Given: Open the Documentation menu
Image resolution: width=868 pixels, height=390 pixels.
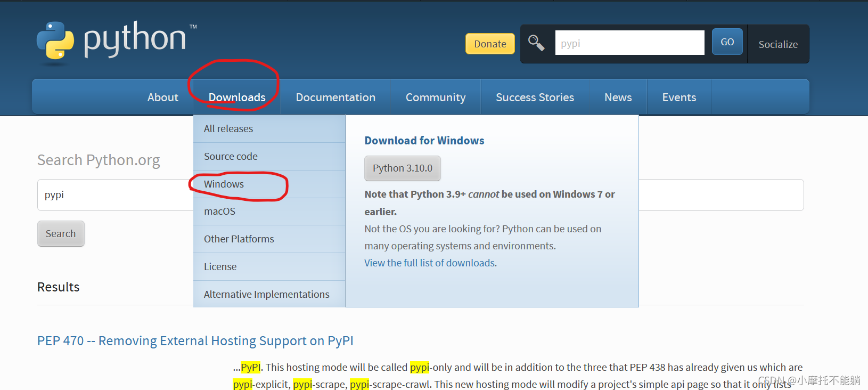Looking at the screenshot, I should [x=335, y=97].
